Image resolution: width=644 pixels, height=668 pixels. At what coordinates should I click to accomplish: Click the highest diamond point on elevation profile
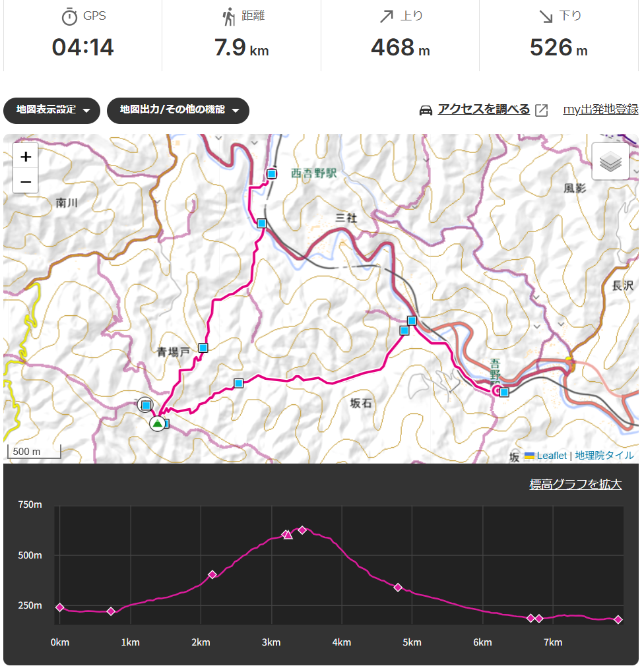click(x=302, y=530)
